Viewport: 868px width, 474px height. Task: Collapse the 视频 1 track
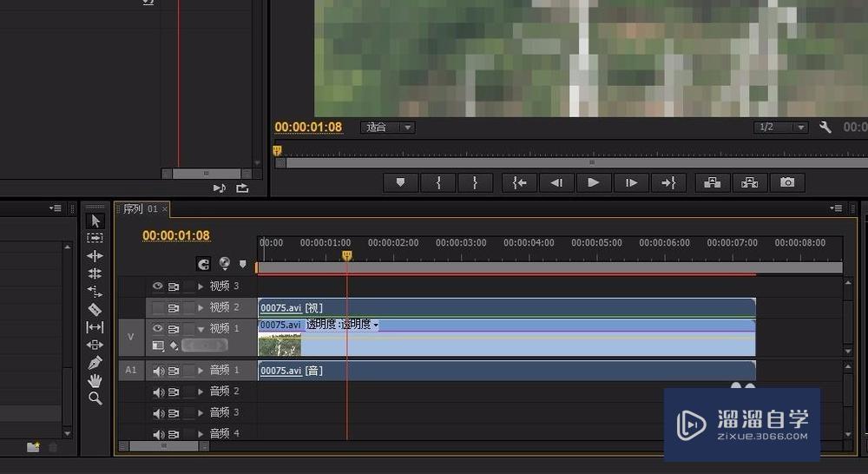(201, 329)
